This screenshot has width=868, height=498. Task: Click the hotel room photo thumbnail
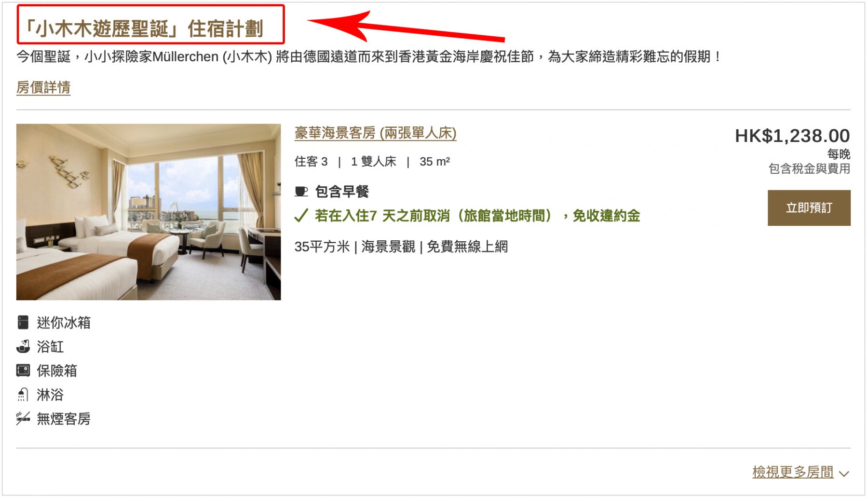149,212
